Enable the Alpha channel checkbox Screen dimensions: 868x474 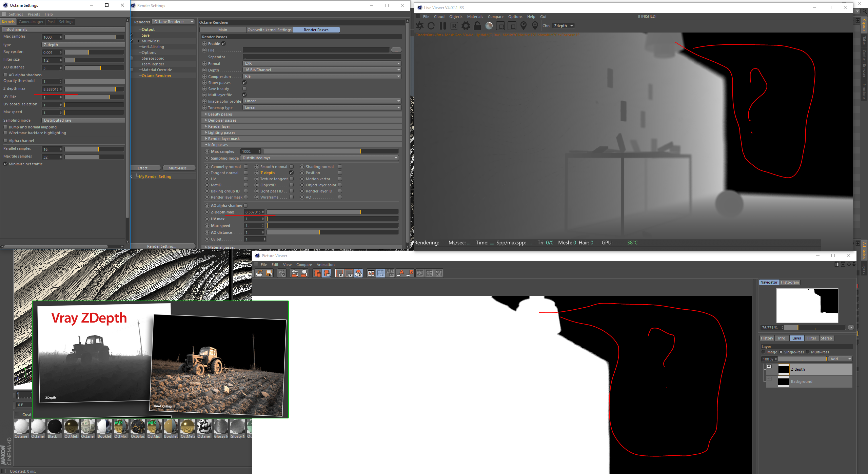[5, 141]
